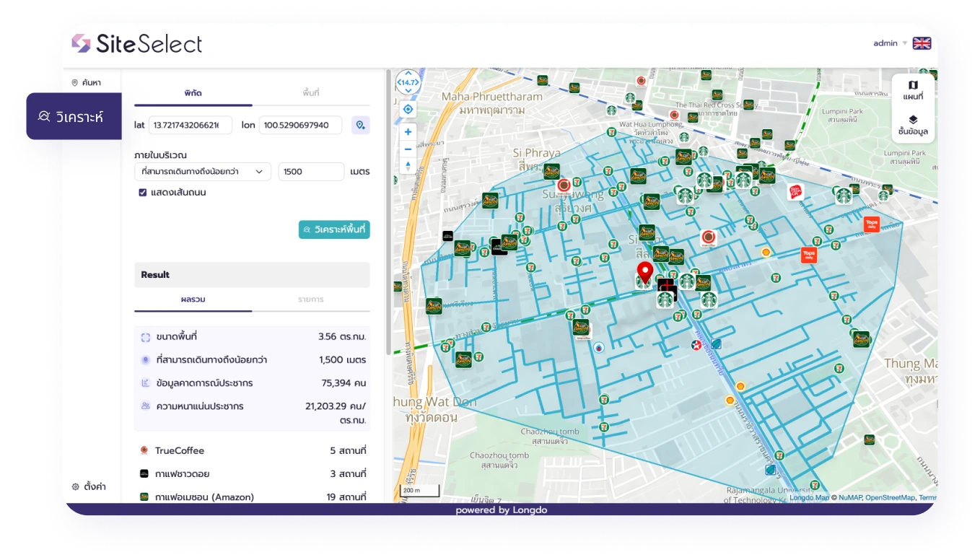Click the 1500 meters distance field

pos(311,172)
